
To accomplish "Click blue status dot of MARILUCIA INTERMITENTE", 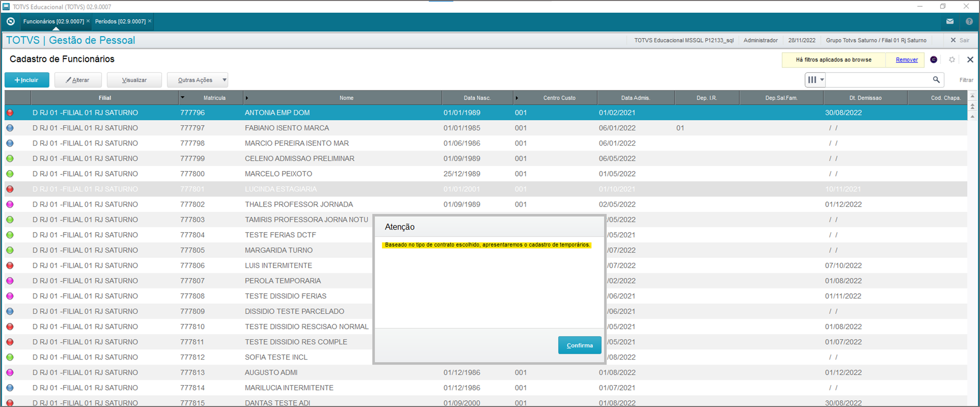I will pyautogui.click(x=10, y=388).
